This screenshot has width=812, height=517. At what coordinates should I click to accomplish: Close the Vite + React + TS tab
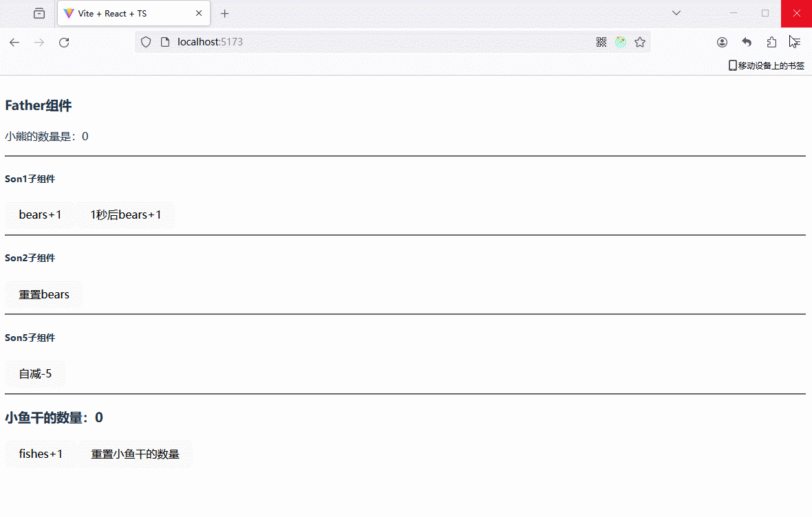pos(199,14)
